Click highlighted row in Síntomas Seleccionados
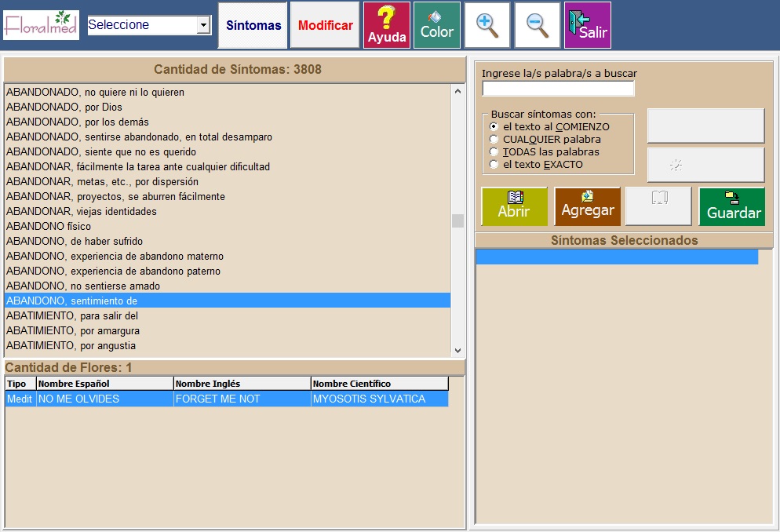 tap(617, 257)
